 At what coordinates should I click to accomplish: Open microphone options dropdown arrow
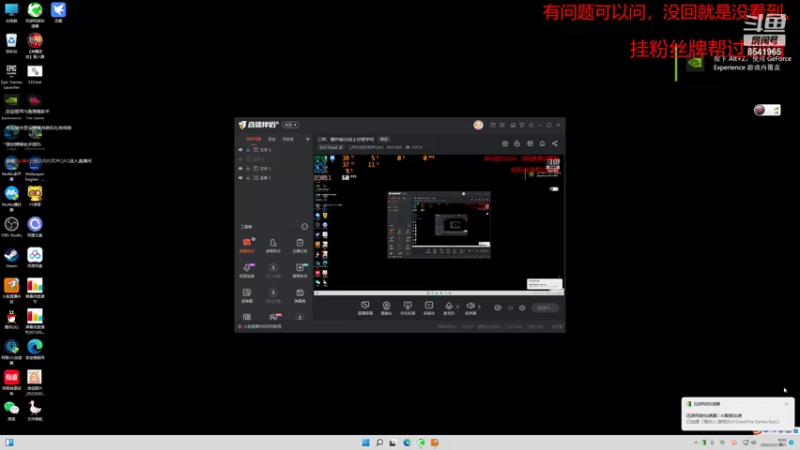point(457,307)
